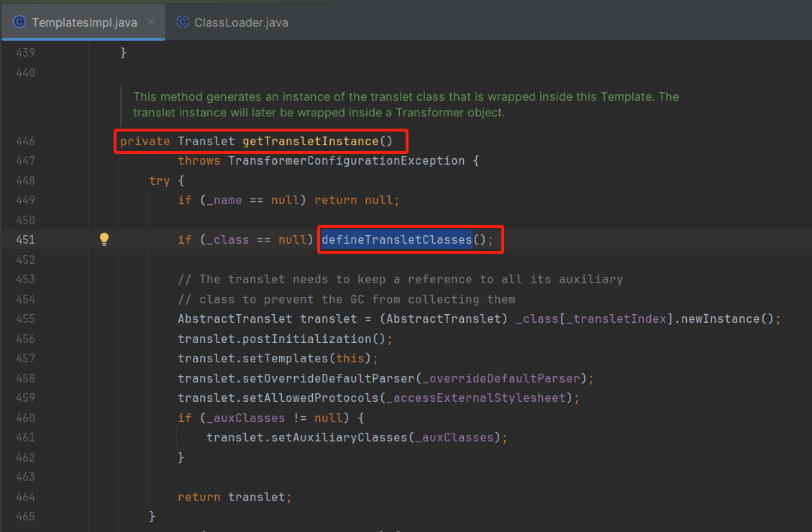
Task: Toggle a breakpoint beside line 455
Action: 61,318
